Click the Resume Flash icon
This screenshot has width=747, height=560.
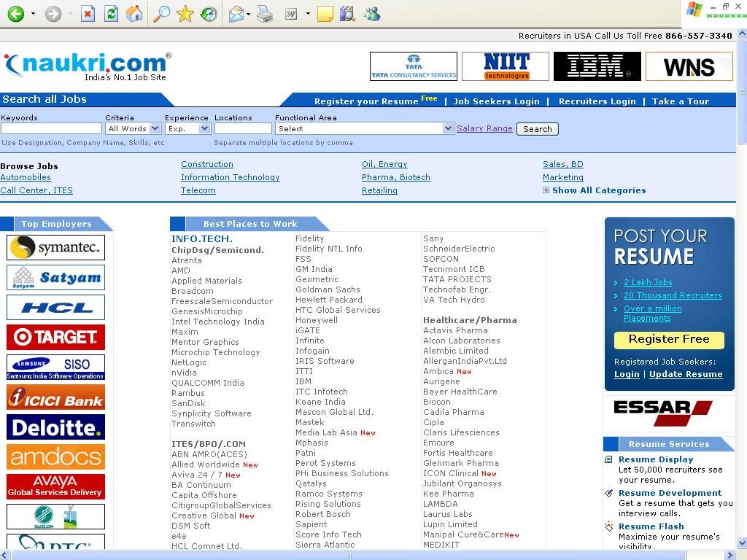point(609,526)
